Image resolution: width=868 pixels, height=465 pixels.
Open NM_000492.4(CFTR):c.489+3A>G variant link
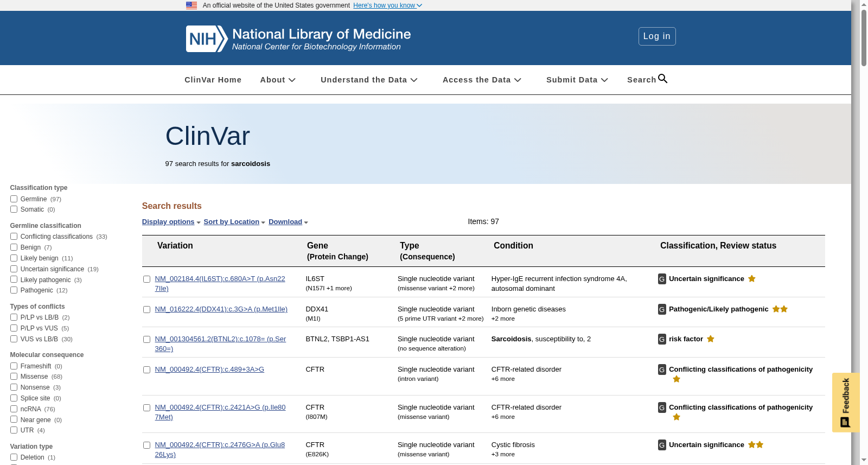(209, 370)
